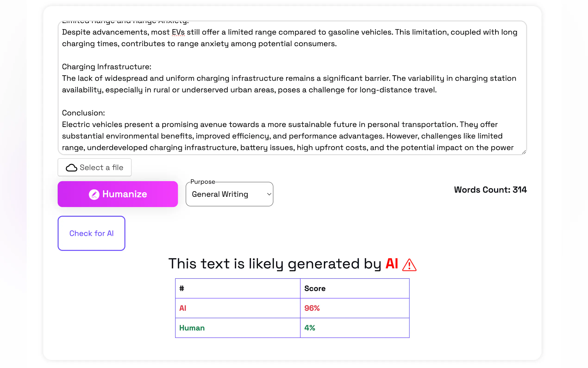Click the Words Count 314 label
This screenshot has width=588, height=368.
(490, 190)
